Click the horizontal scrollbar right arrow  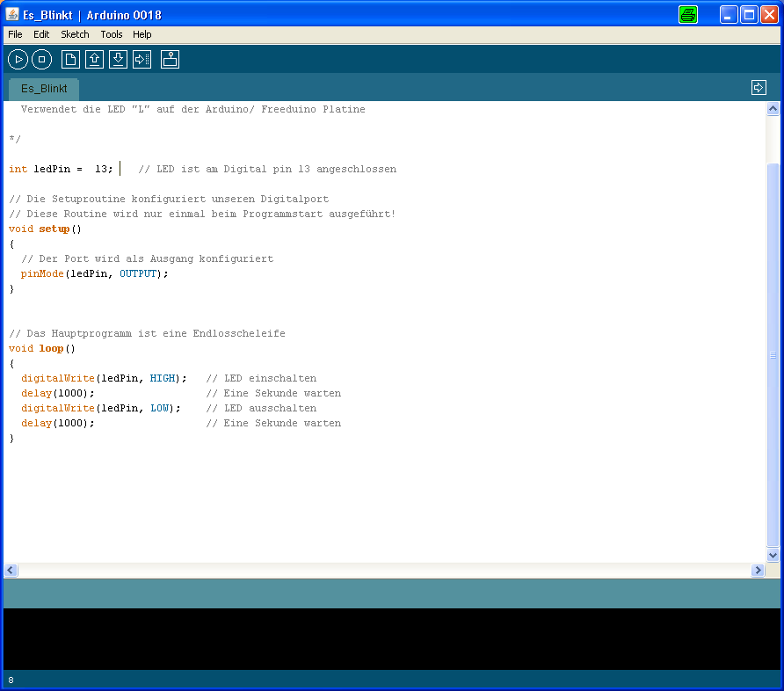point(758,570)
